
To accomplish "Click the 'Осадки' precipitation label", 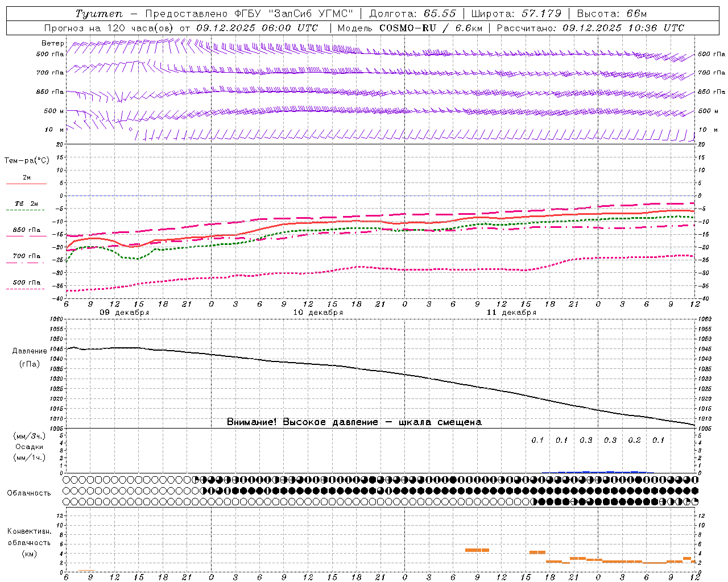I will (x=30, y=447).
